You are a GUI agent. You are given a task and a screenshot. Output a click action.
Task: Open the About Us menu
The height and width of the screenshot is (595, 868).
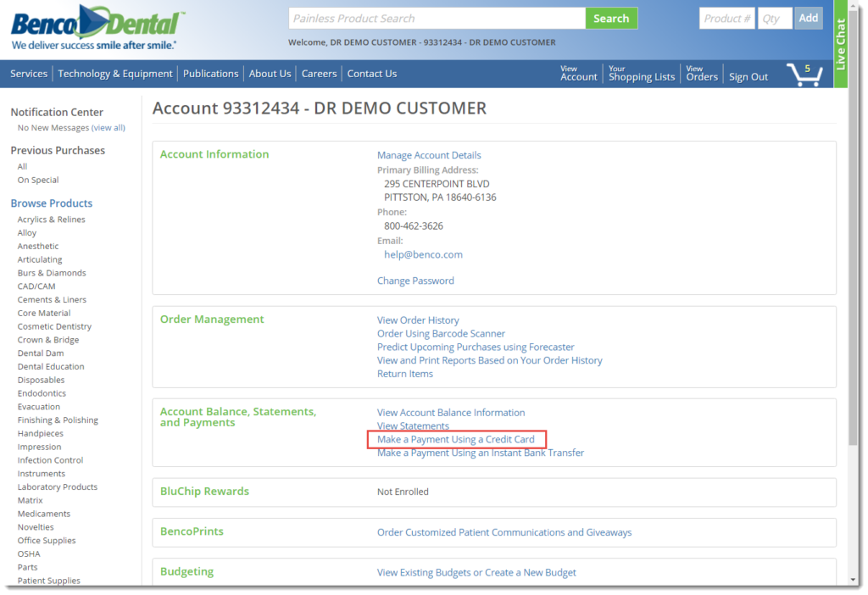click(270, 74)
